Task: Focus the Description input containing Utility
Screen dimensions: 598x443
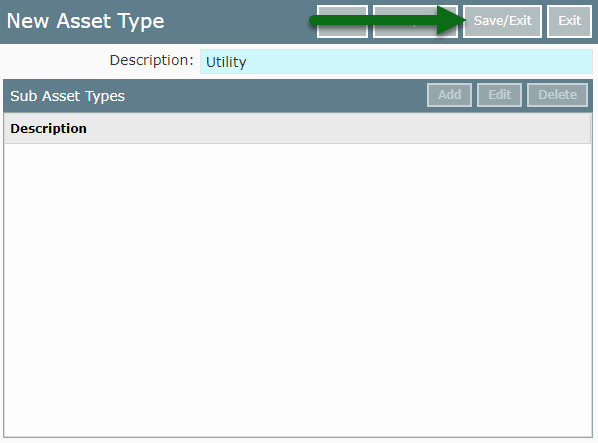Action: [x=396, y=61]
